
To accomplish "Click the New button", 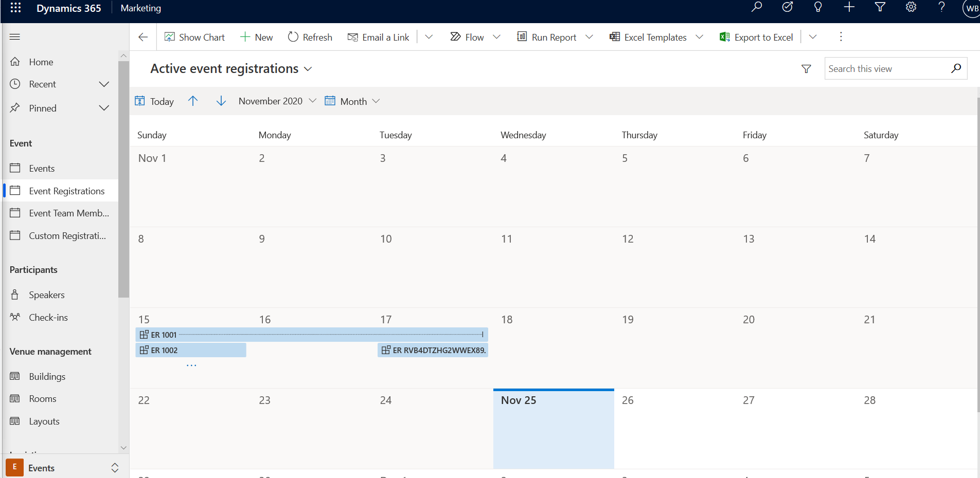I will point(257,37).
